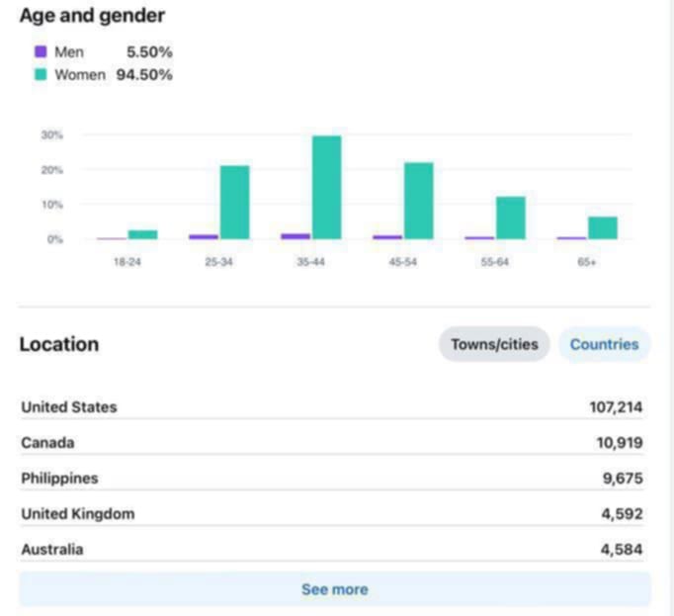Select the Countries tab
Image resolution: width=674 pixels, height=616 pixels.
[604, 345]
